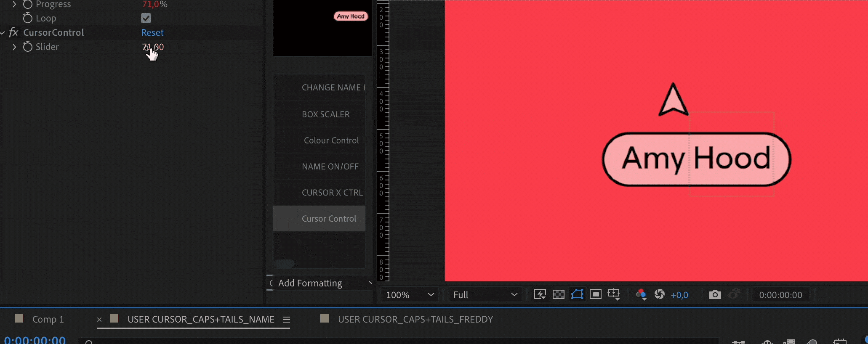This screenshot has width=868, height=344.
Task: Select BOX SCALER item
Action: [x=320, y=114]
